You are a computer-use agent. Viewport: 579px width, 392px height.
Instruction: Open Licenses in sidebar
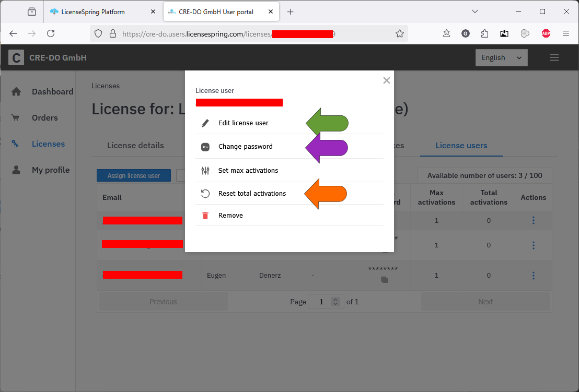click(x=49, y=144)
